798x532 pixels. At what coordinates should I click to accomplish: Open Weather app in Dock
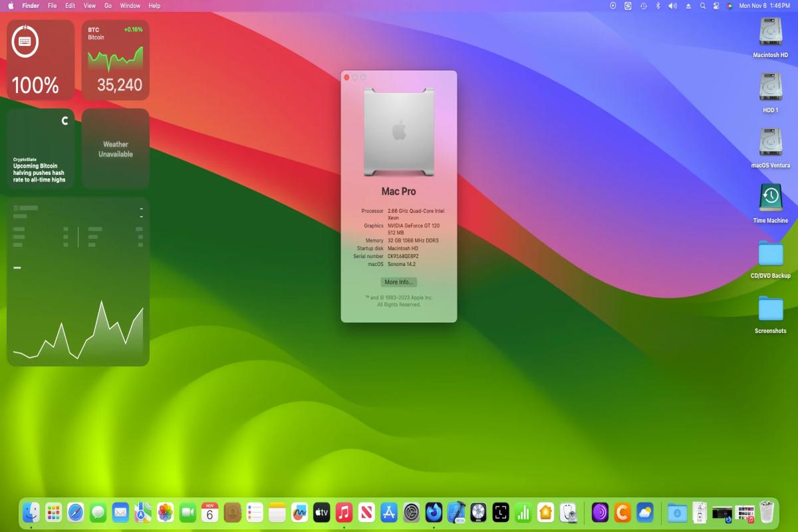[644, 513]
